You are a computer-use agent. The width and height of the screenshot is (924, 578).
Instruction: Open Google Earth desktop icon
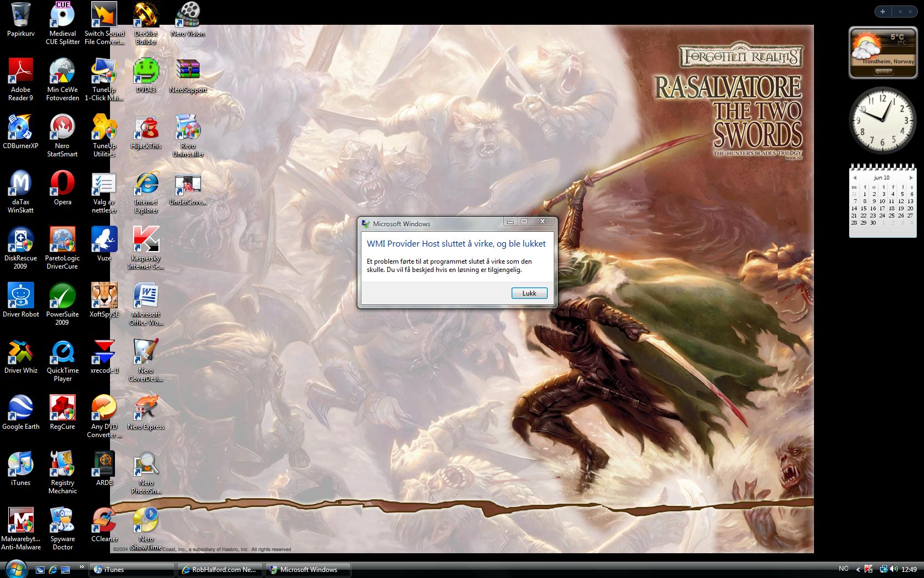click(x=21, y=413)
